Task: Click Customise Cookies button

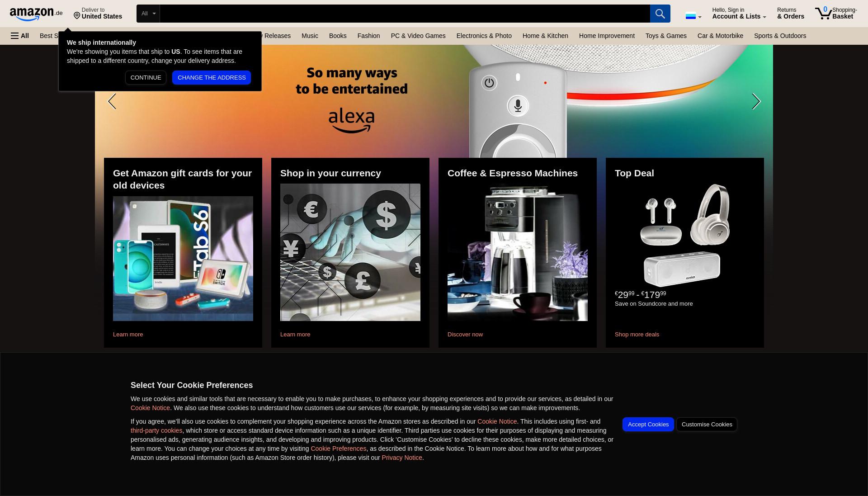Action: (x=707, y=424)
